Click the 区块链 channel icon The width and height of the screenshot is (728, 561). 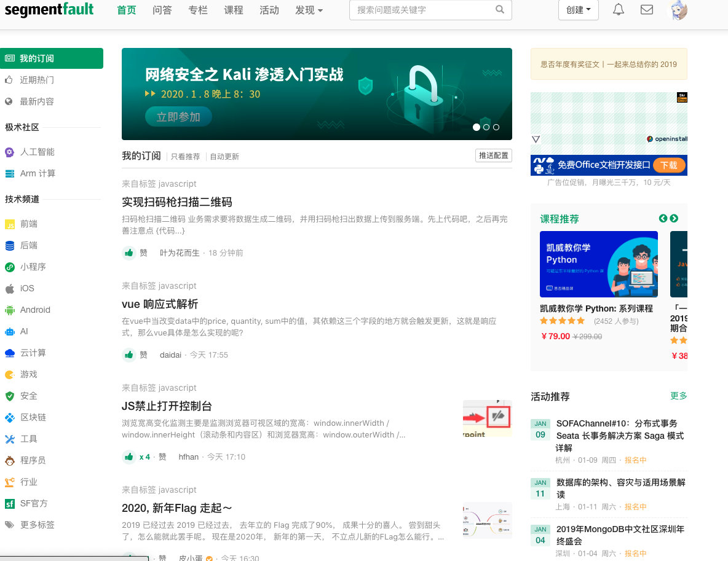[9, 418]
